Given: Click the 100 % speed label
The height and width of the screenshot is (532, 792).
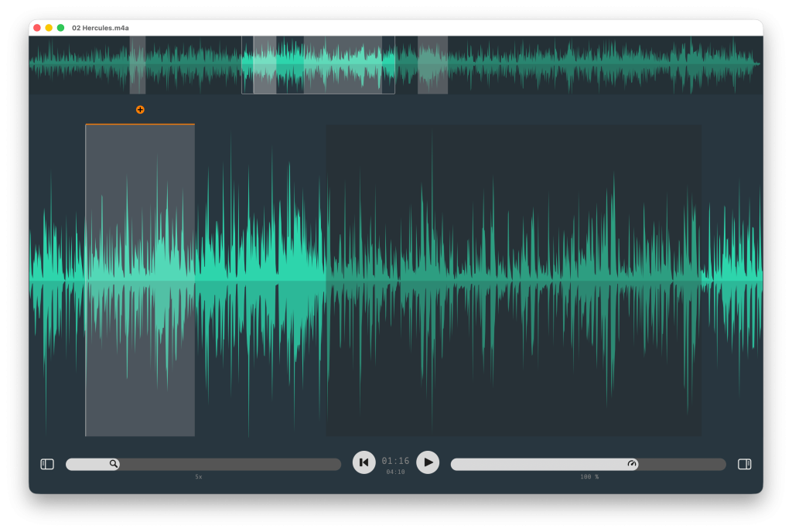Looking at the screenshot, I should click(x=589, y=477).
